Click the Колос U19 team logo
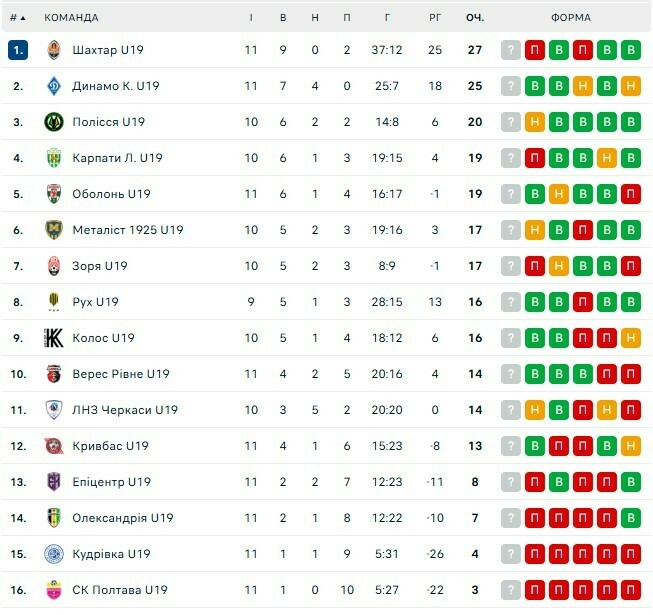This screenshot has height=615, width=653. (x=54, y=338)
